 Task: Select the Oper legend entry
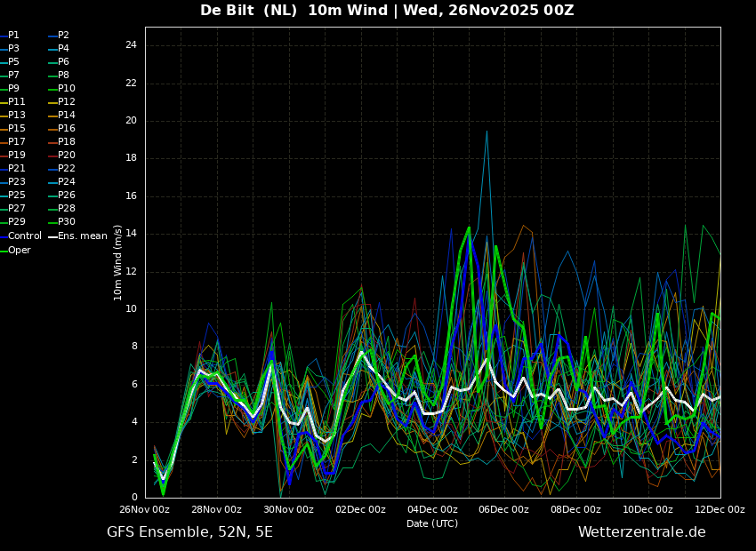coord(15,250)
